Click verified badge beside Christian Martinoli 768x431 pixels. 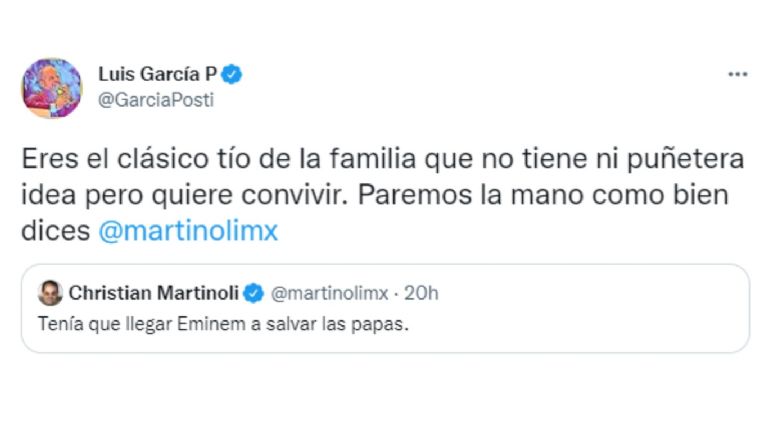click(255, 293)
